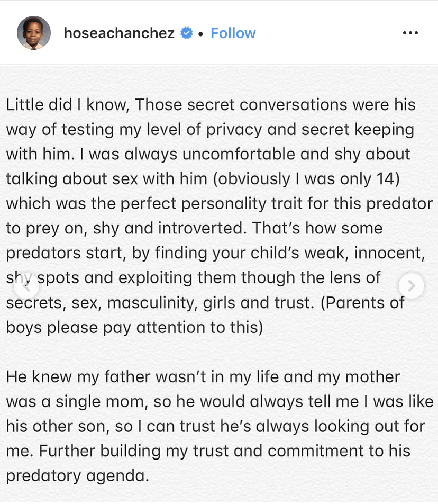Click the blue verified badge icon
Viewport: 438px width, 504px height.
187,33
